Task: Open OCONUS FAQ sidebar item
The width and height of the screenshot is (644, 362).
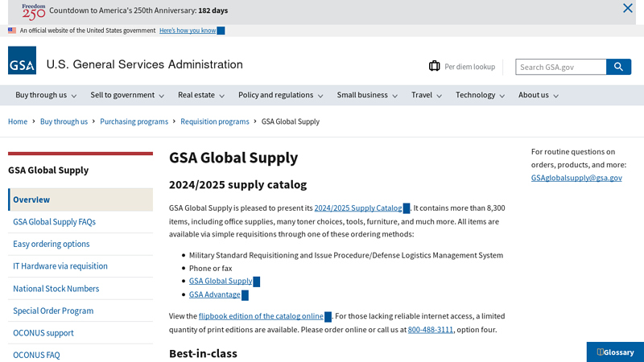Action: [80, 355]
